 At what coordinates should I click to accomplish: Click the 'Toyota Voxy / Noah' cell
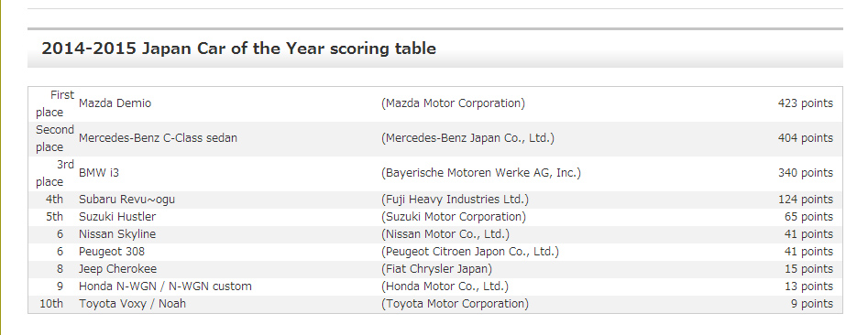pyautogui.click(x=132, y=304)
